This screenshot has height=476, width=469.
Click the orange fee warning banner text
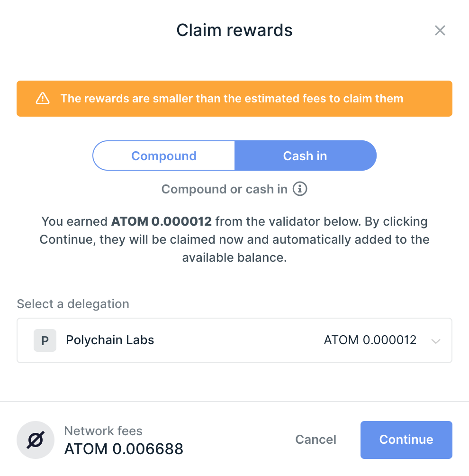coord(232,99)
